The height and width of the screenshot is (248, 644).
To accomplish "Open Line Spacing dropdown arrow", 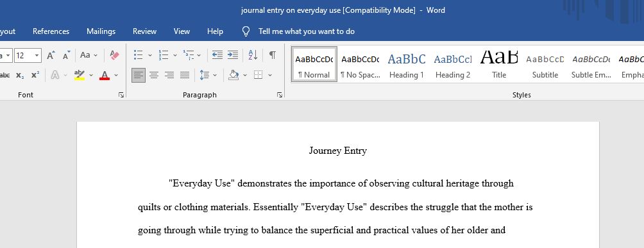I will 215,75.
